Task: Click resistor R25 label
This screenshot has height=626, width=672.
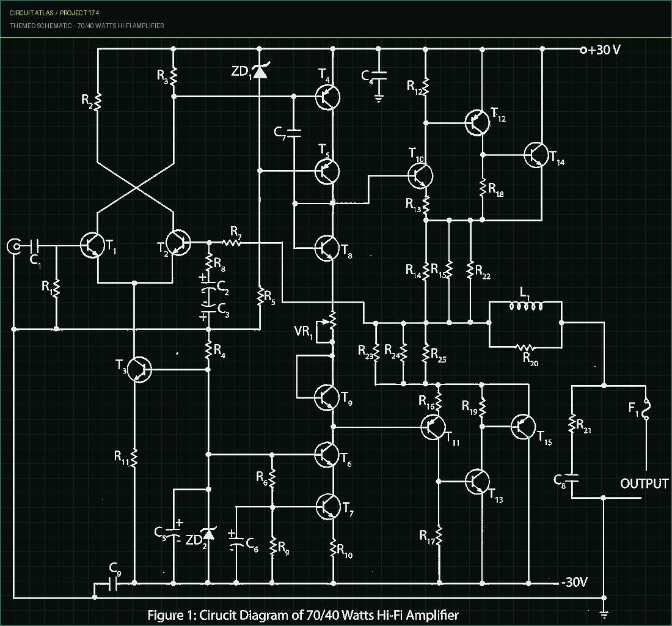Action: (x=439, y=355)
